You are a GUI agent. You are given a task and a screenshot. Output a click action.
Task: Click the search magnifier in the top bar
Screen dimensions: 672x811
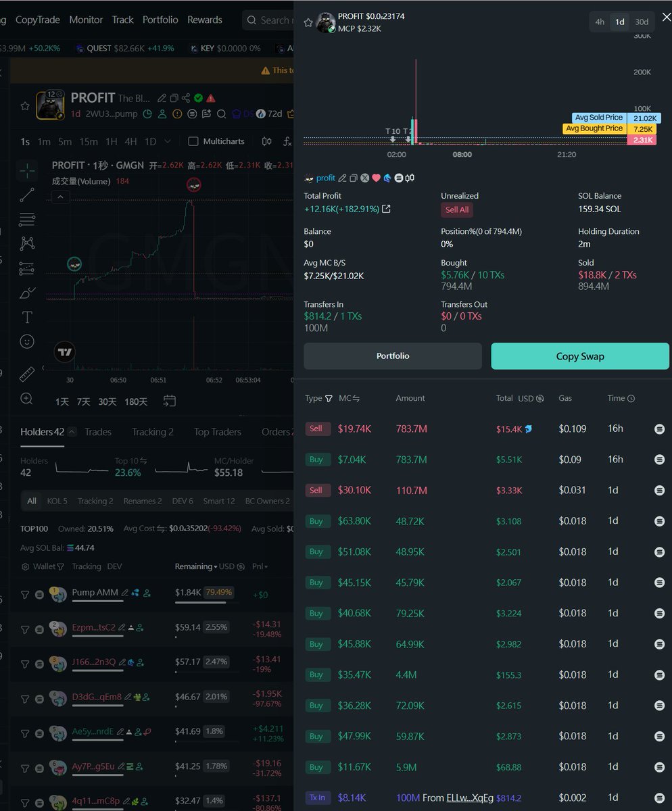coord(251,20)
